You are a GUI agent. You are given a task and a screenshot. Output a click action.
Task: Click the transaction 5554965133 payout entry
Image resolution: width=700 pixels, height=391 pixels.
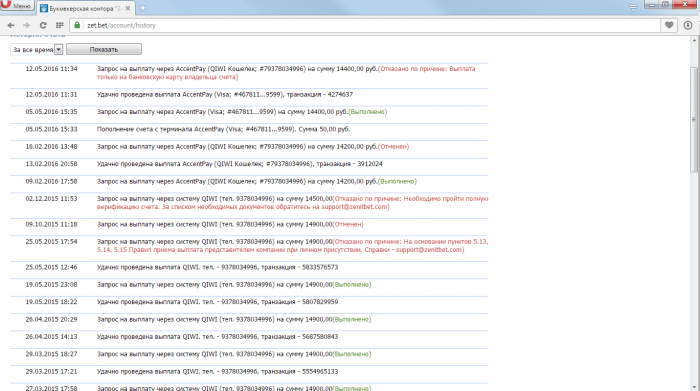click(217, 371)
